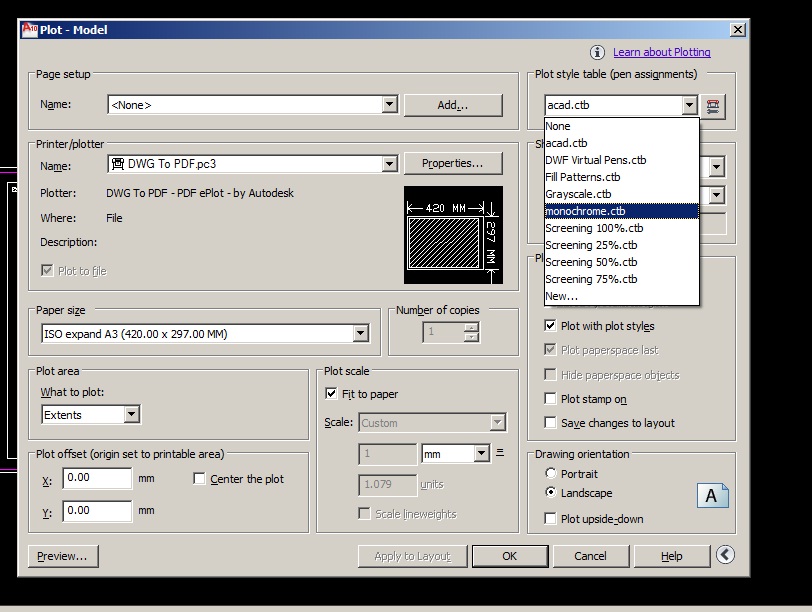The height and width of the screenshot is (612, 812).
Task: Select monochrome.ctb plot style
Action: click(x=621, y=211)
